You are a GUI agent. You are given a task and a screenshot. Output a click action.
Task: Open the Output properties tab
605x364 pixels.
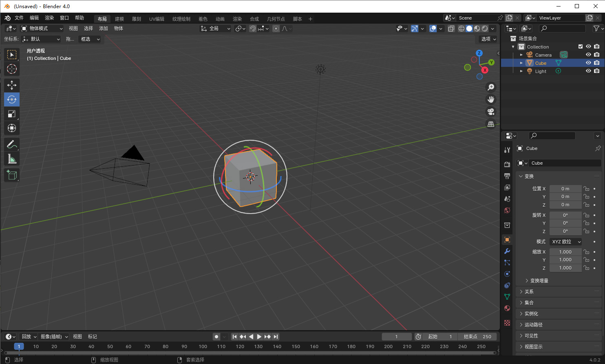coord(507,176)
